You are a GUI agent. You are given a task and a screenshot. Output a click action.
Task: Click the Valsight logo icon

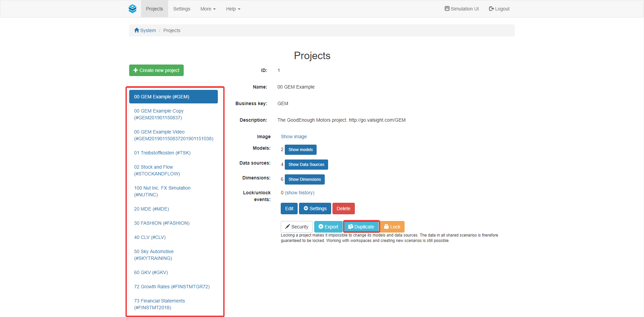point(132,9)
